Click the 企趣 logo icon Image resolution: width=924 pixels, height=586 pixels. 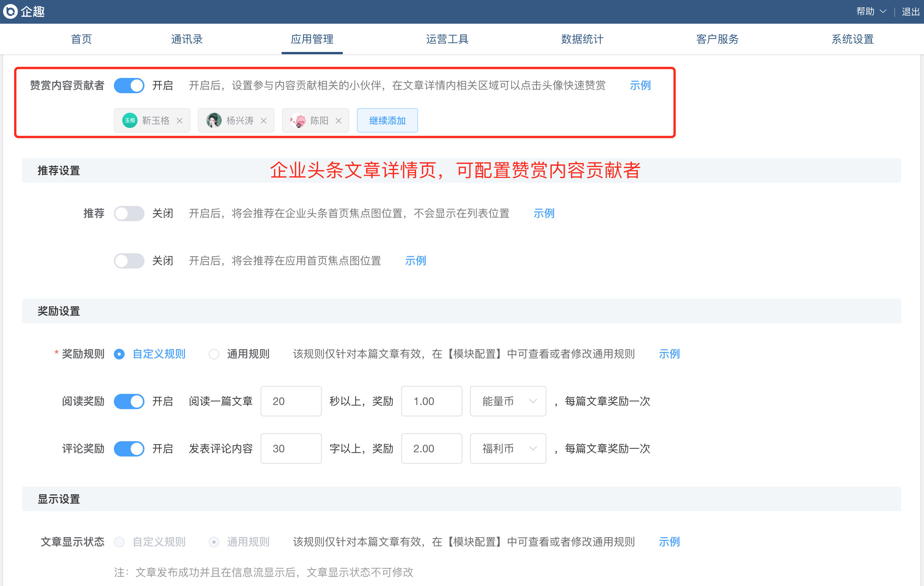click(10, 11)
